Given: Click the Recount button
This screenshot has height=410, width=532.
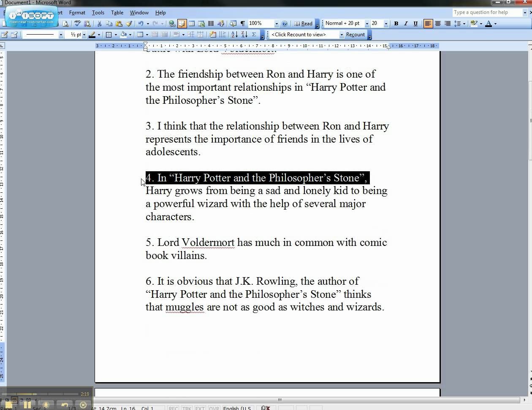Looking at the screenshot, I should coord(356,35).
